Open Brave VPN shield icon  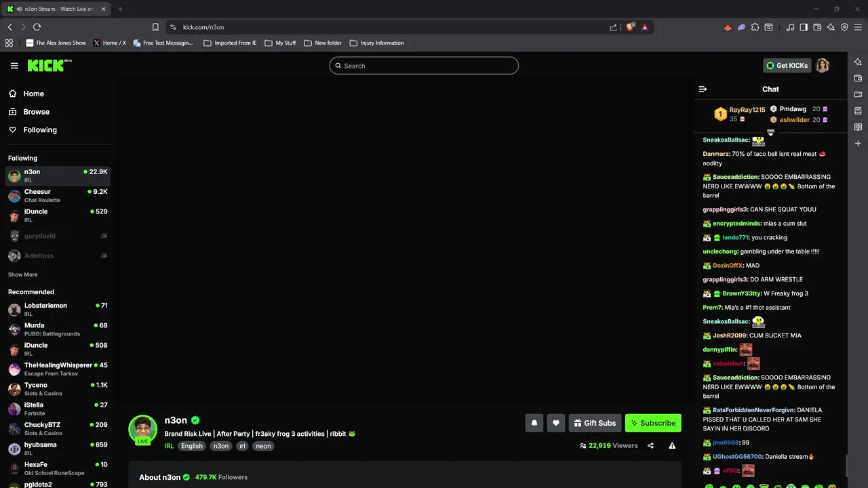pos(844,27)
